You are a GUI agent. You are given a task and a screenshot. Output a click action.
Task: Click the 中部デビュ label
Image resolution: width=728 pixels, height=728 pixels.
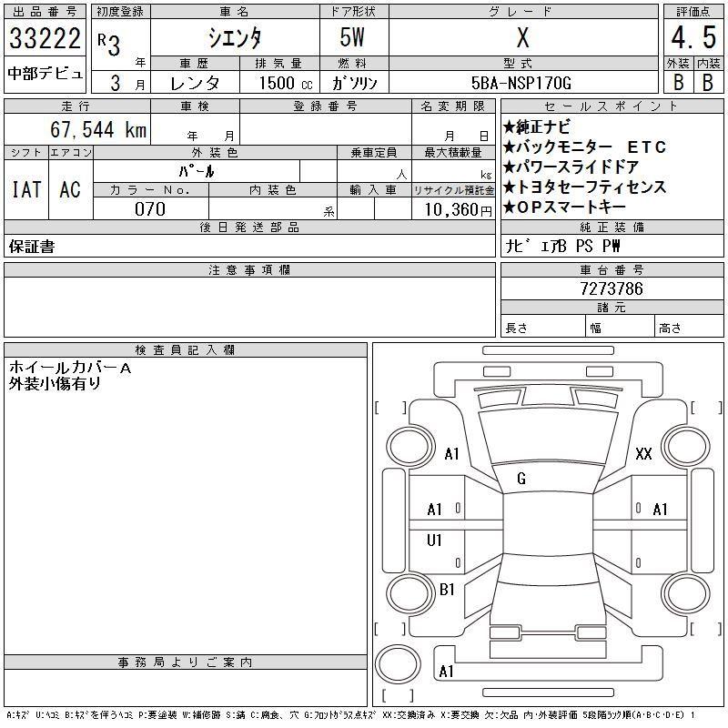click(x=45, y=74)
